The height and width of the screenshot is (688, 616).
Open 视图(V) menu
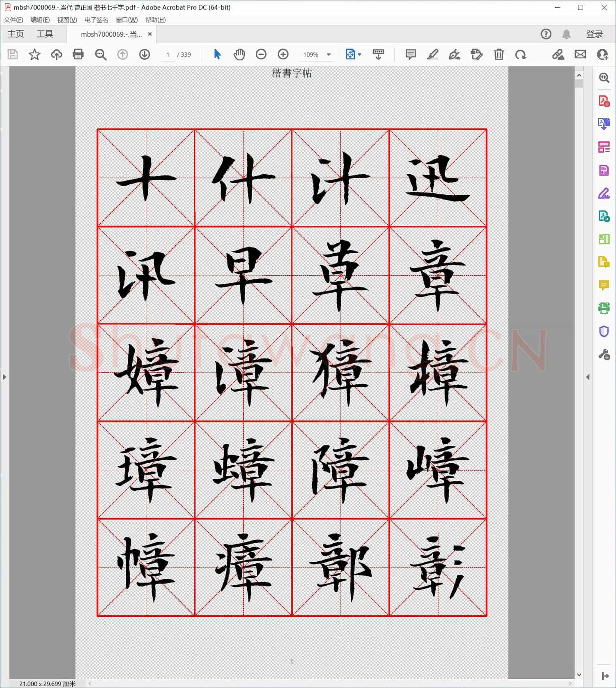(x=67, y=20)
